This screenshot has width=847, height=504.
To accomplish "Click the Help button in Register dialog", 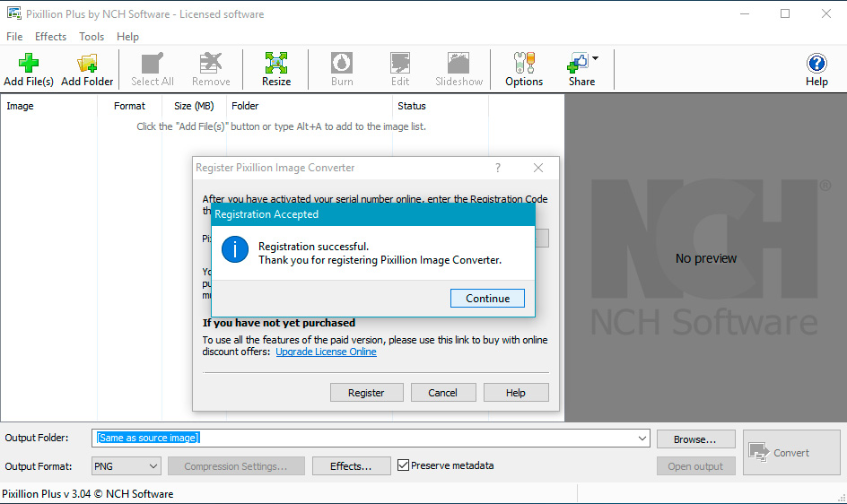I will point(516,393).
